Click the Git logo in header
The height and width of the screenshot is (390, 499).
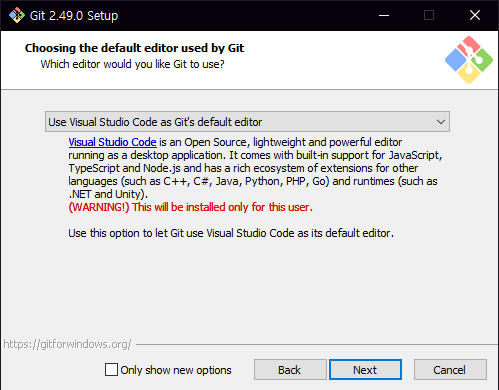coord(469,60)
